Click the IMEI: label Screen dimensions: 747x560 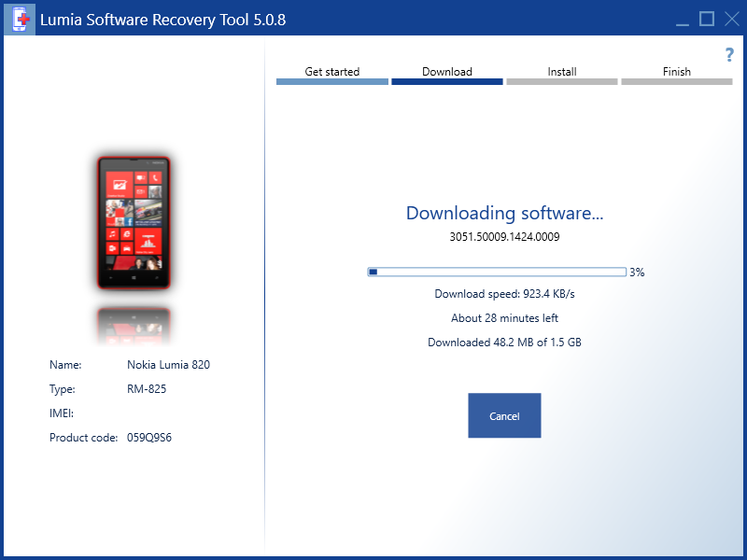[x=62, y=413]
